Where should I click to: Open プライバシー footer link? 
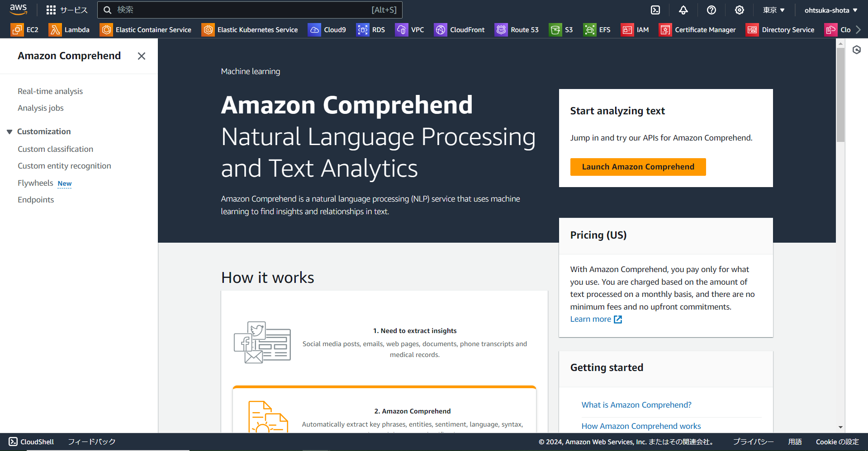[x=753, y=442]
